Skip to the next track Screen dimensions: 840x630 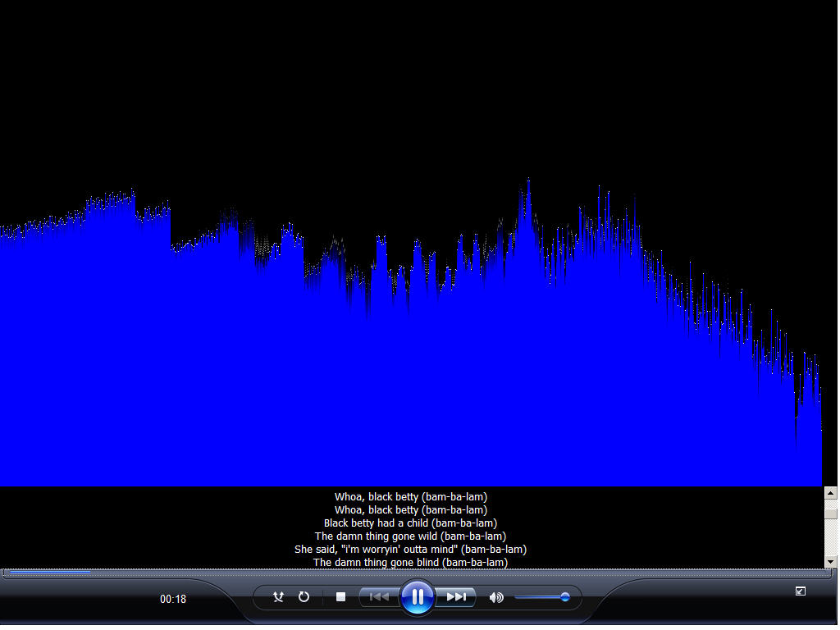(x=456, y=597)
